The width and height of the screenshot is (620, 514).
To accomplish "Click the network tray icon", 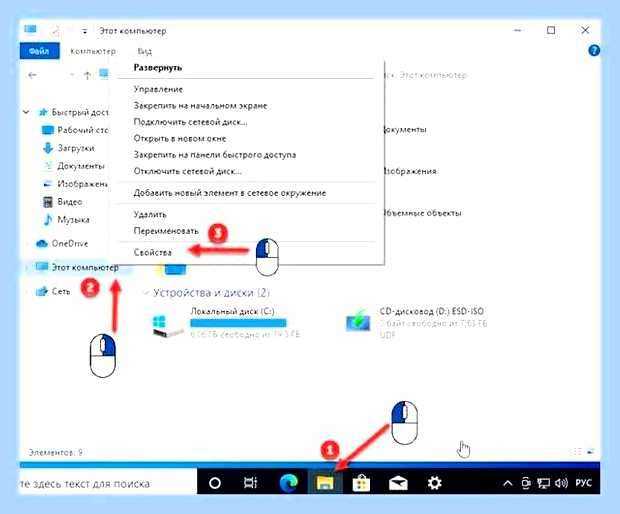I will click(x=544, y=483).
